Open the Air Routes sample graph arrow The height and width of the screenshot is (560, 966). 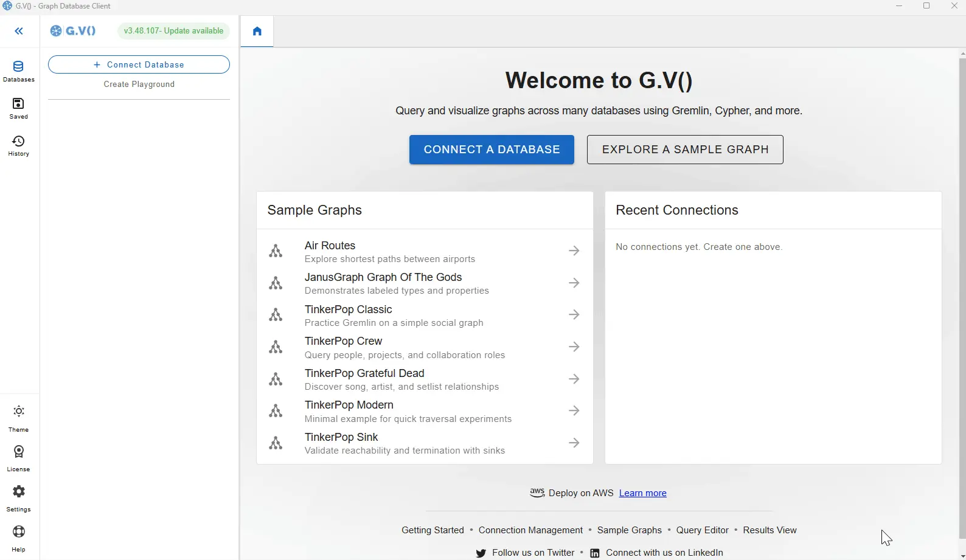click(x=574, y=251)
